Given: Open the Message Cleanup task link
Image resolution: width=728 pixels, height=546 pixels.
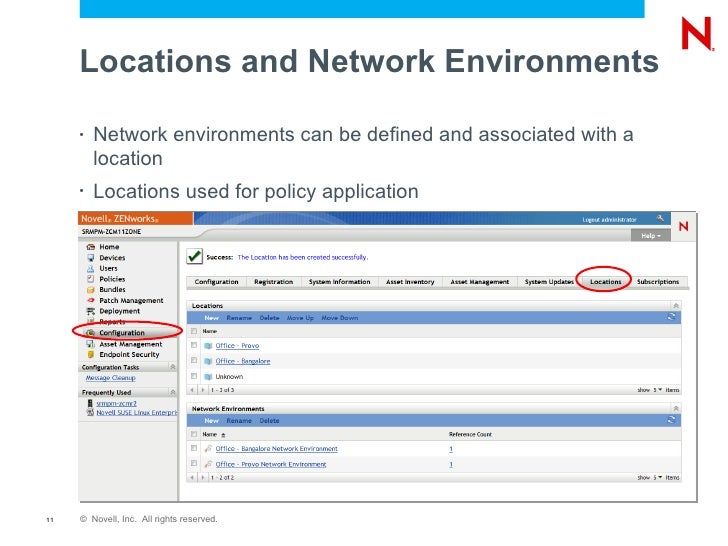Looking at the screenshot, I should point(110,378).
